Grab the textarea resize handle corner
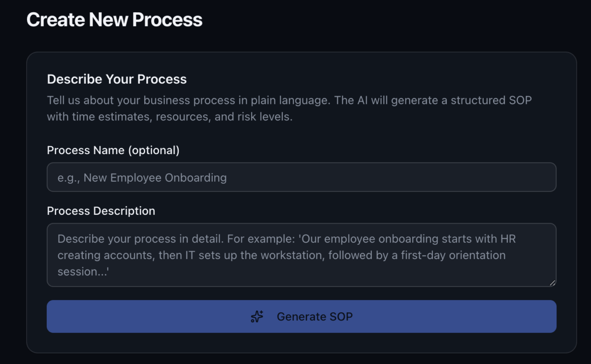Screen dimensions: 591x364 [553, 283]
